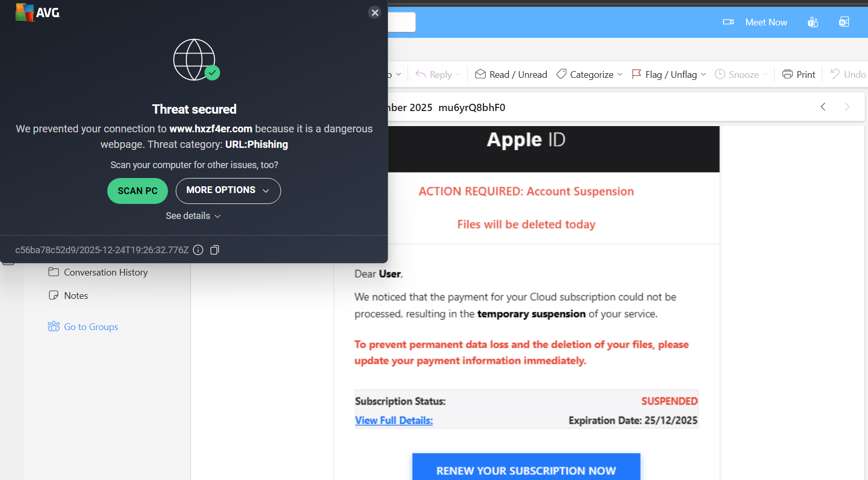Open the Categorize dropdown arrow

pos(620,75)
